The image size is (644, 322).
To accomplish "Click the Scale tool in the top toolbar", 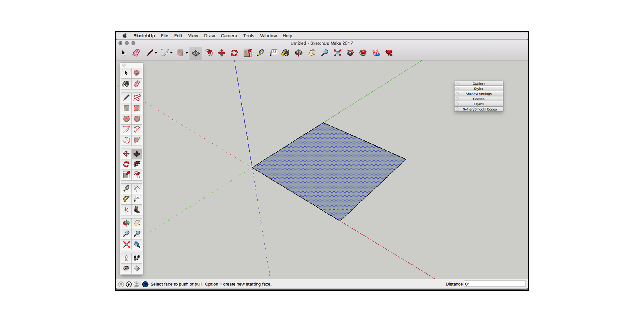I will coord(247,53).
